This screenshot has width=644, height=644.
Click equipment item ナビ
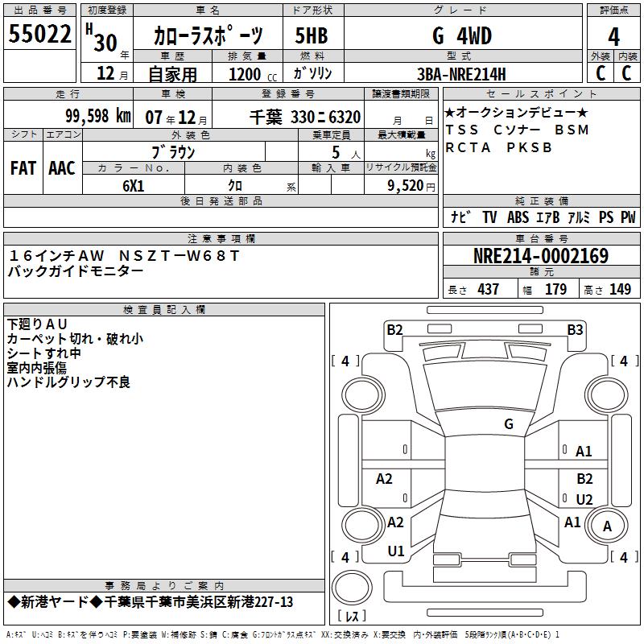pyautogui.click(x=460, y=217)
